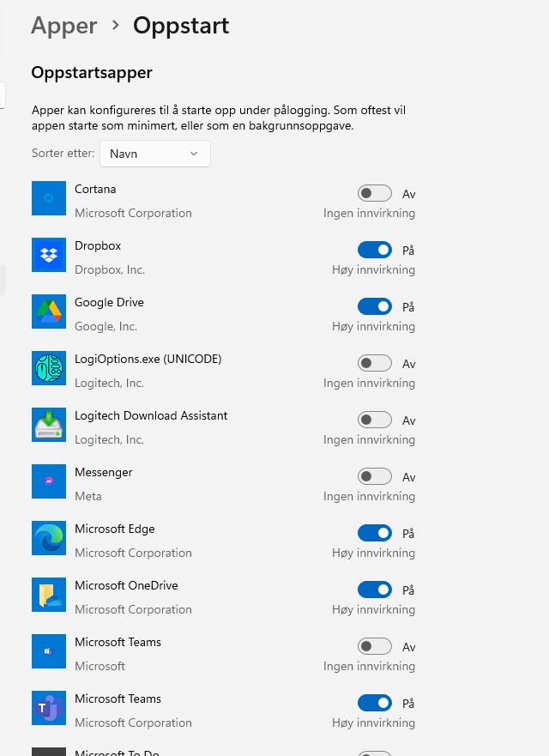Toggle LogiOptions.exe startup switch on
549x756 pixels.
tap(374, 364)
